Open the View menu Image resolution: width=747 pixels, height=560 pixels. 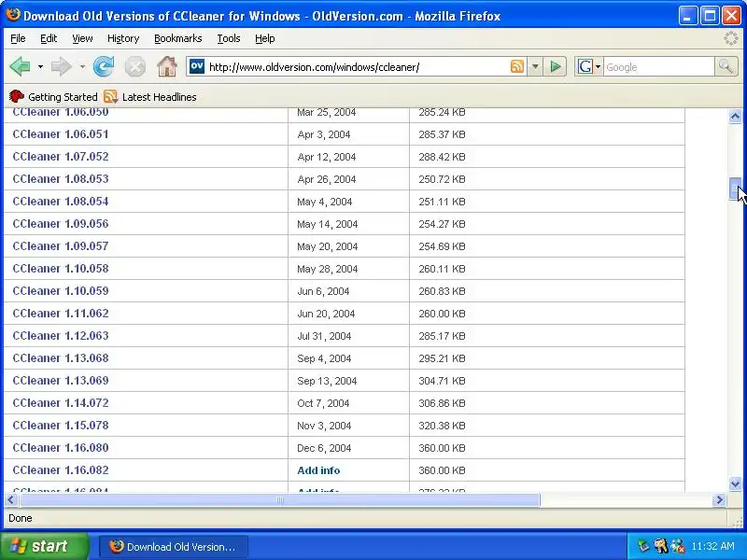tap(82, 38)
